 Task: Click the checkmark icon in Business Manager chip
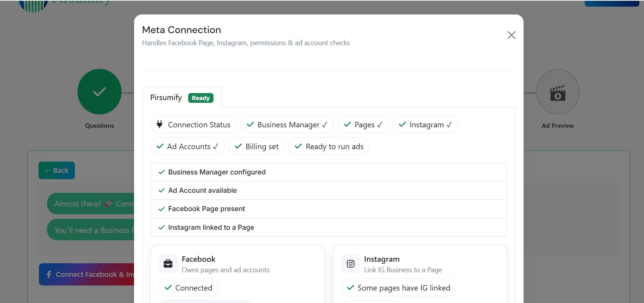[250, 125]
